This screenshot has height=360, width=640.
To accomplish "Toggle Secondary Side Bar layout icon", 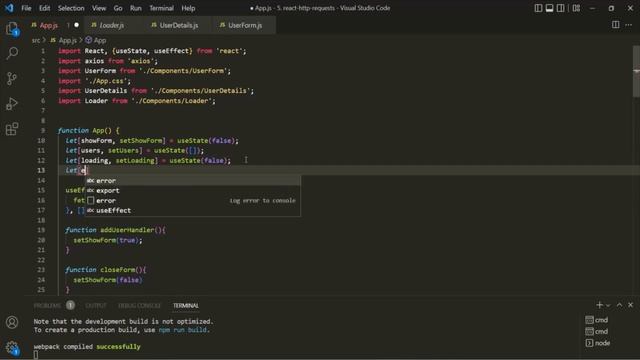I will pyautogui.click(x=560, y=8).
